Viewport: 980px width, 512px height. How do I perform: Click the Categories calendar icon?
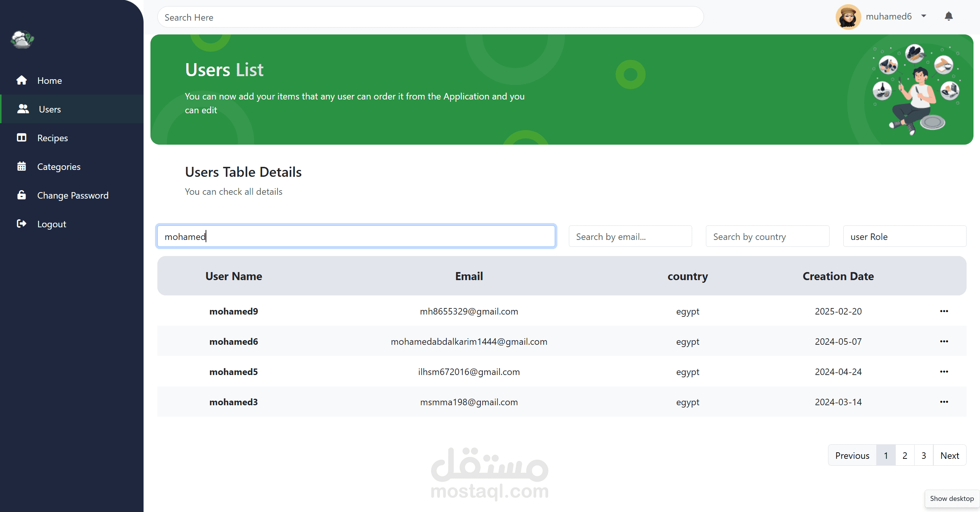click(x=21, y=166)
